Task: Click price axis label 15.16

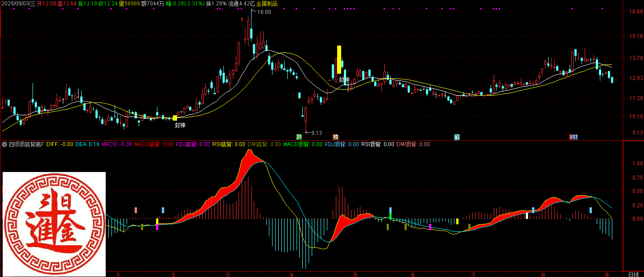Action: (636, 37)
